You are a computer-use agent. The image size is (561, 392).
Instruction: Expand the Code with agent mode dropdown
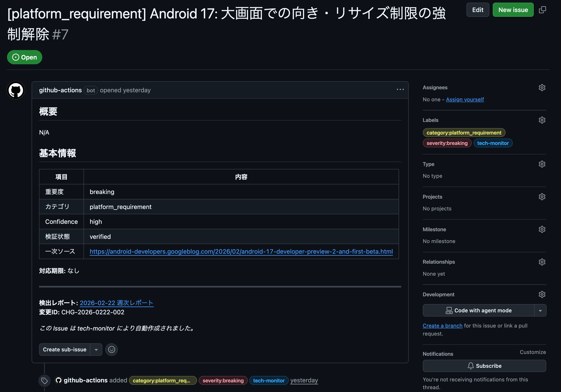[x=540, y=310]
